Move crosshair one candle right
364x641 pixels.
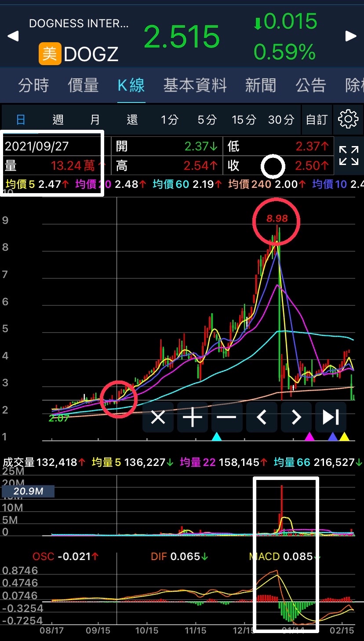[296, 417]
